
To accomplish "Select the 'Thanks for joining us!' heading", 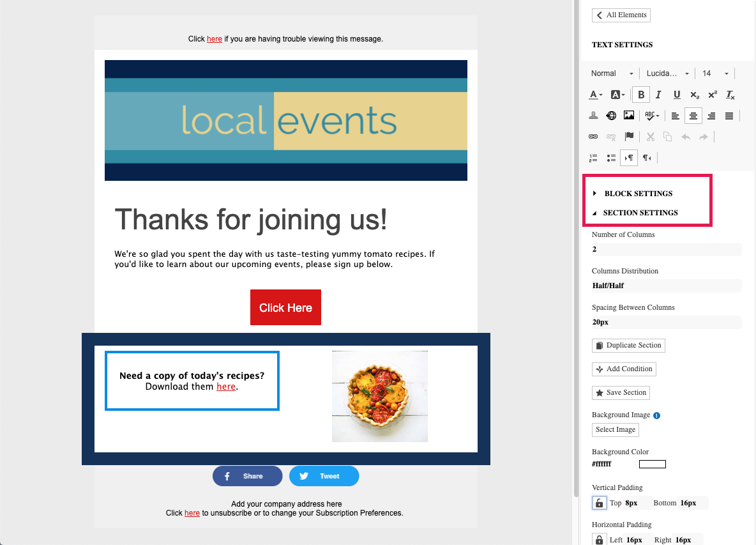I will (x=251, y=219).
